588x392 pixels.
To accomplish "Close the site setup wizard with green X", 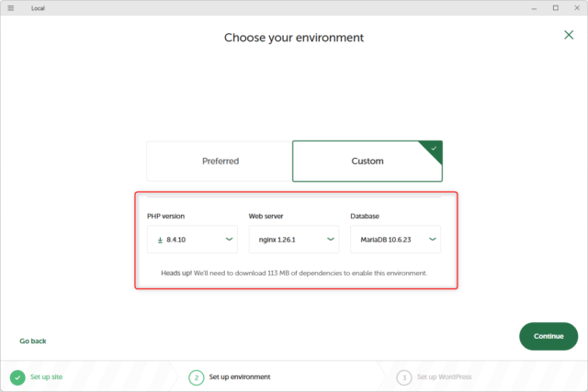I will (x=569, y=35).
